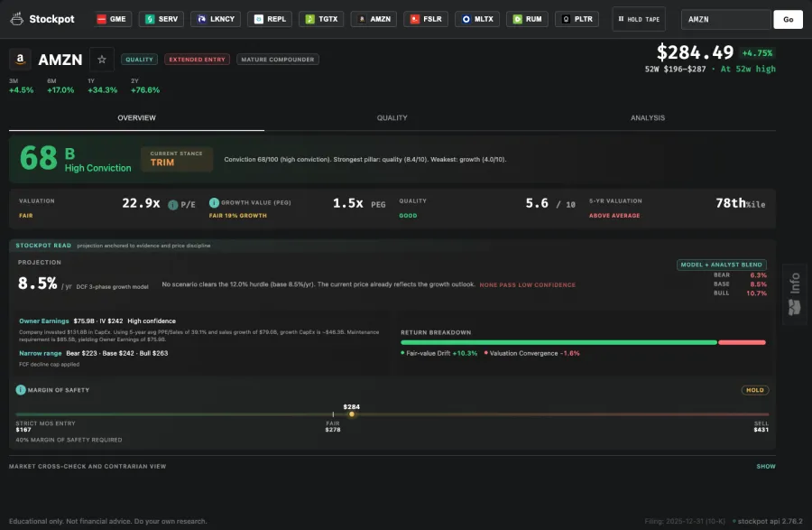Click the Owner Earnings label
Screen dimensions: 812x530
(44, 321)
